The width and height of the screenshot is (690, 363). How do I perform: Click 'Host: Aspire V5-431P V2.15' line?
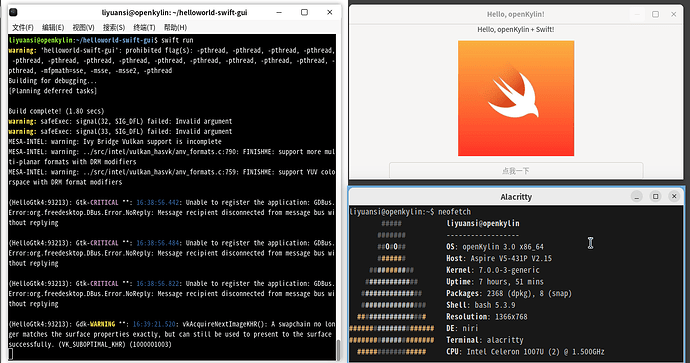(499, 258)
